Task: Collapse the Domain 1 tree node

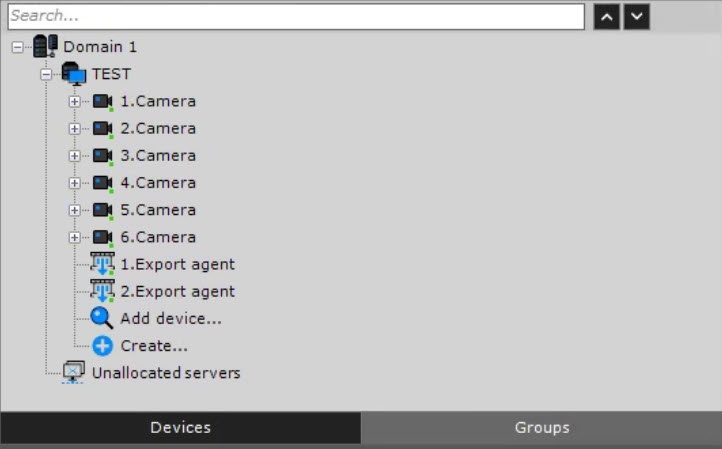Action: (x=18, y=47)
